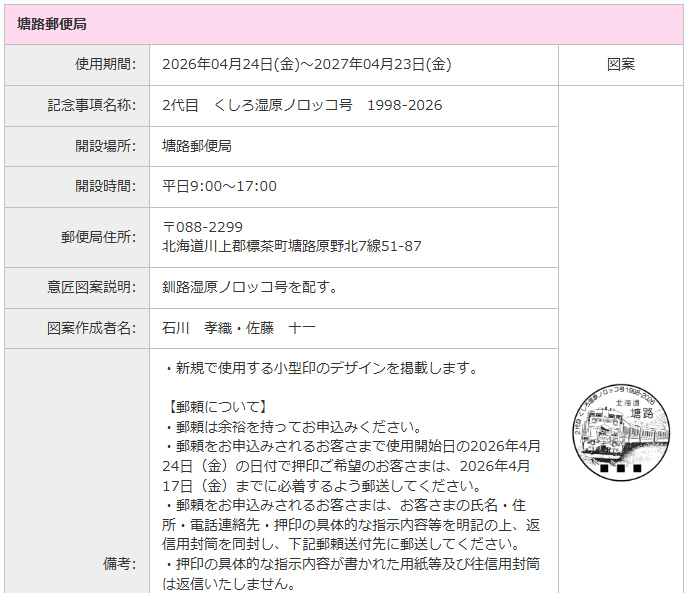Select the 開設場所 label
690x593 pixels.
[106, 146]
